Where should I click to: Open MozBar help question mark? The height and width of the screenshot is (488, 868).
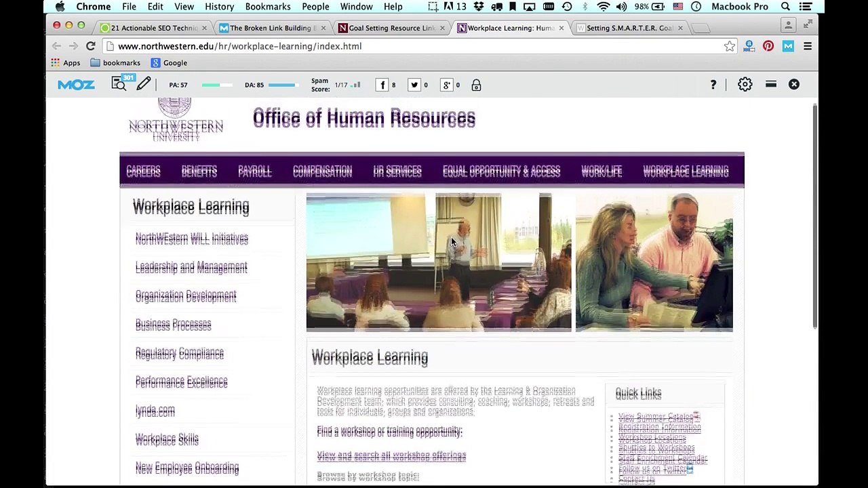click(x=713, y=85)
